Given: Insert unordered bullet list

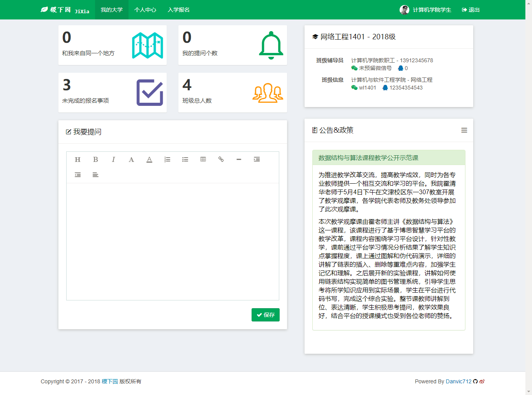Looking at the screenshot, I should [185, 160].
